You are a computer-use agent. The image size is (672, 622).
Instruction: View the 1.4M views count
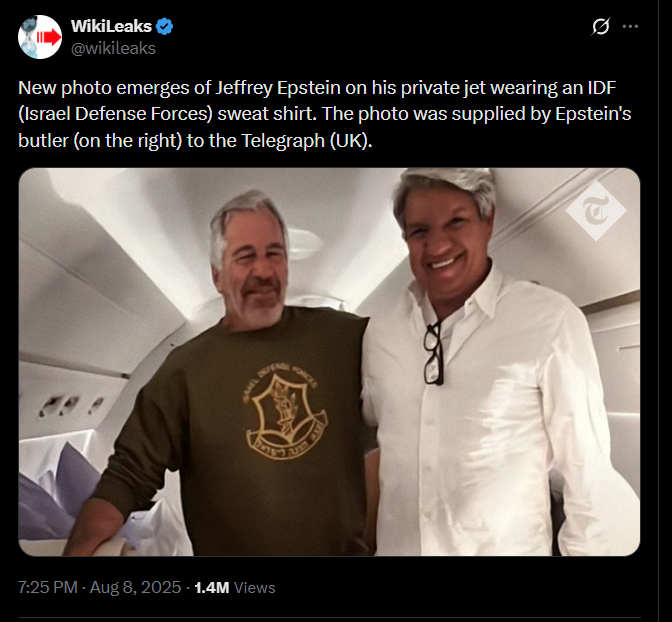pos(212,587)
